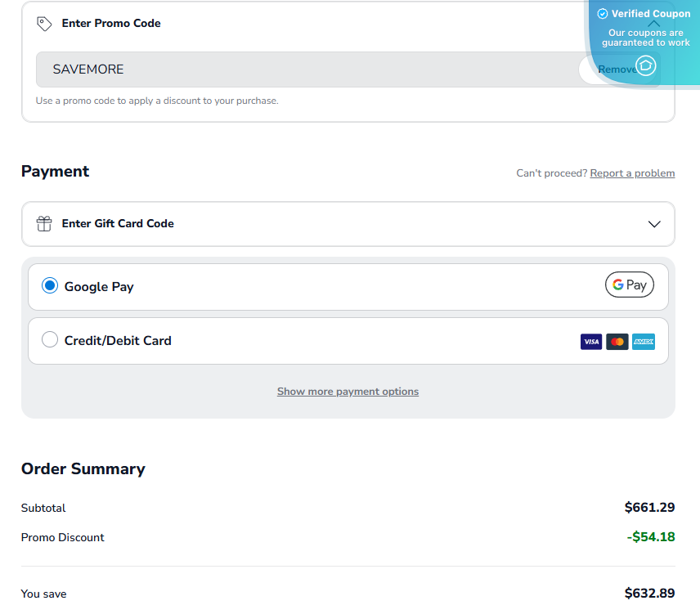Collapse the Verified Coupon popup

[x=653, y=24]
